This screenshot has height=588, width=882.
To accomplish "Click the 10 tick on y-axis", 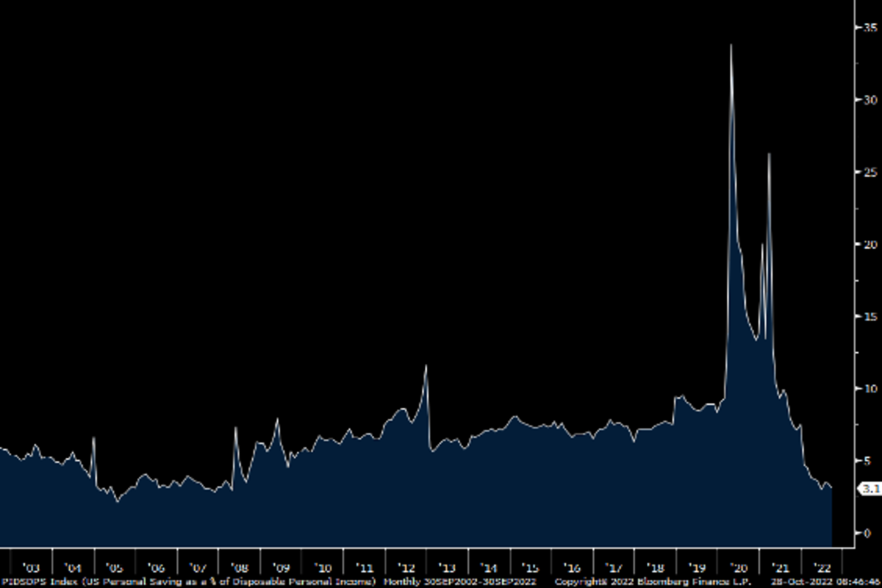I will click(871, 388).
